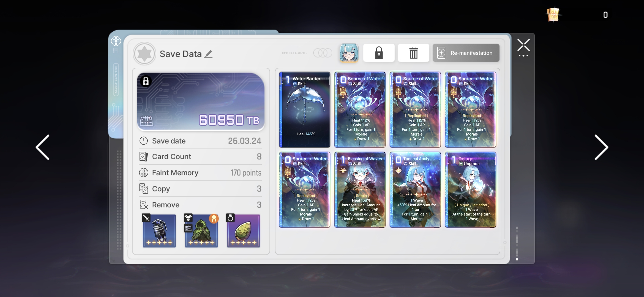Screen dimensions: 644x297
Task: Toggle the padlock lock button
Action: tap(379, 53)
